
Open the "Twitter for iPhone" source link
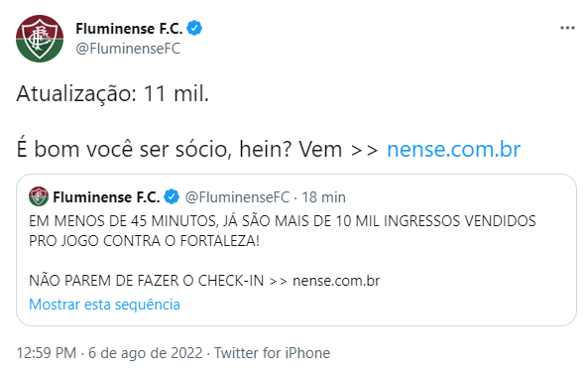coord(273,353)
